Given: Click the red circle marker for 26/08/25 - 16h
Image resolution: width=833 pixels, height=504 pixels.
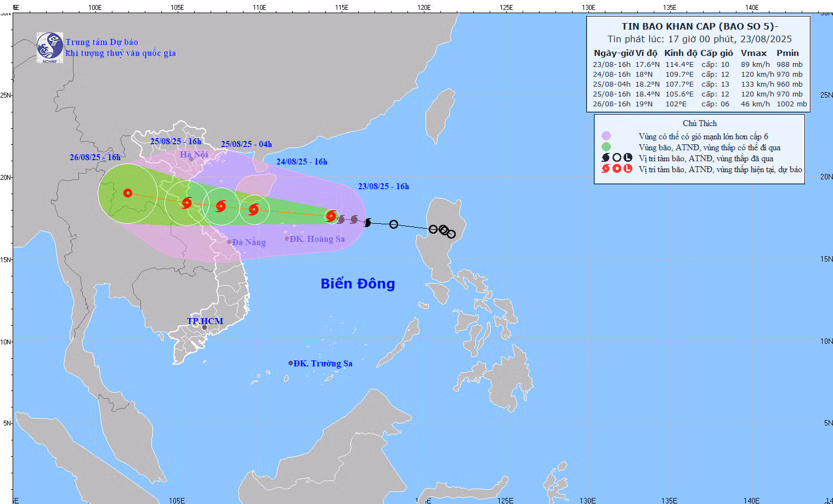Looking at the screenshot, I should click(128, 193).
